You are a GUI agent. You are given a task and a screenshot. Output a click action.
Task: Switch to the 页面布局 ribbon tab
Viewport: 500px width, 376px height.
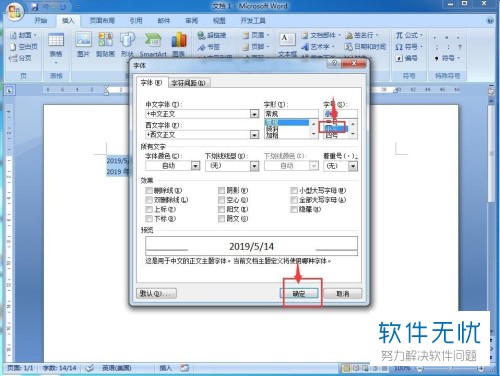102,21
